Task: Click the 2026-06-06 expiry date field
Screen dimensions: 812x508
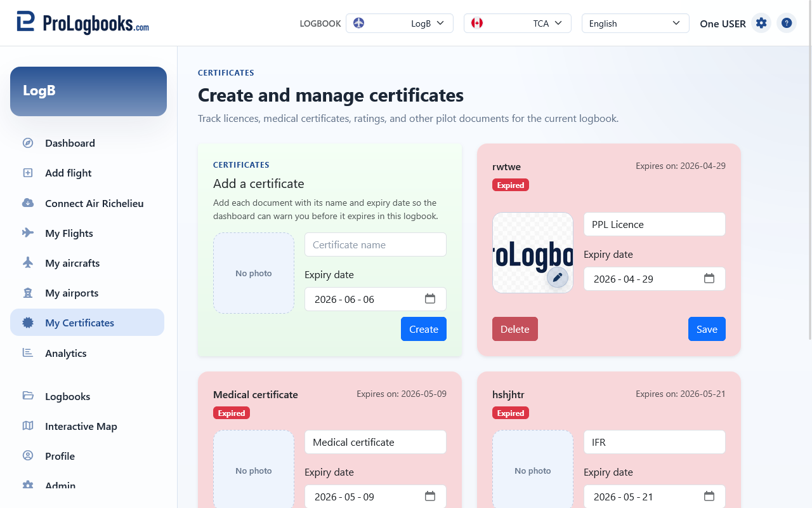Action: [x=376, y=299]
